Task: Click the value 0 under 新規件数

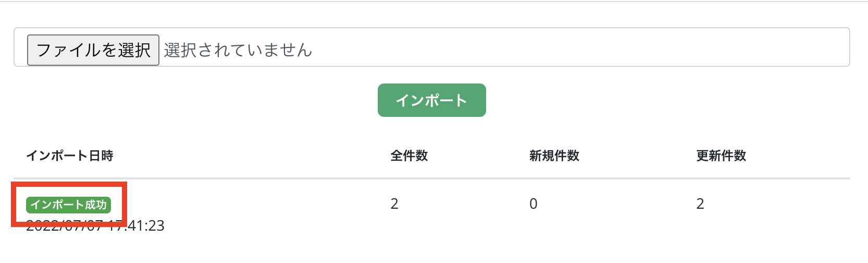Action: pyautogui.click(x=533, y=204)
